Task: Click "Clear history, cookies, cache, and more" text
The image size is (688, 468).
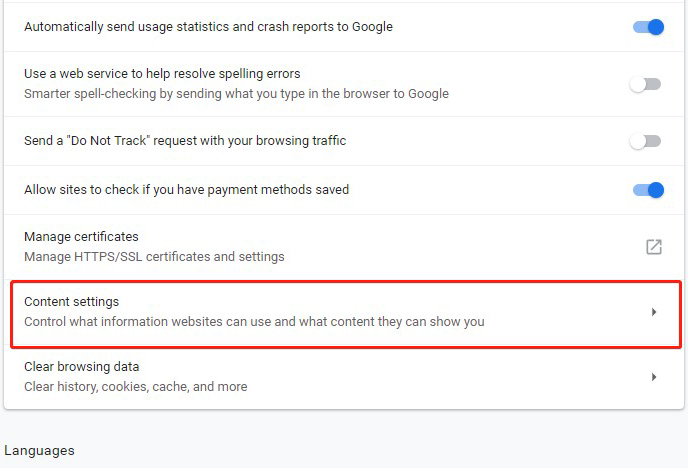Action: [136, 386]
